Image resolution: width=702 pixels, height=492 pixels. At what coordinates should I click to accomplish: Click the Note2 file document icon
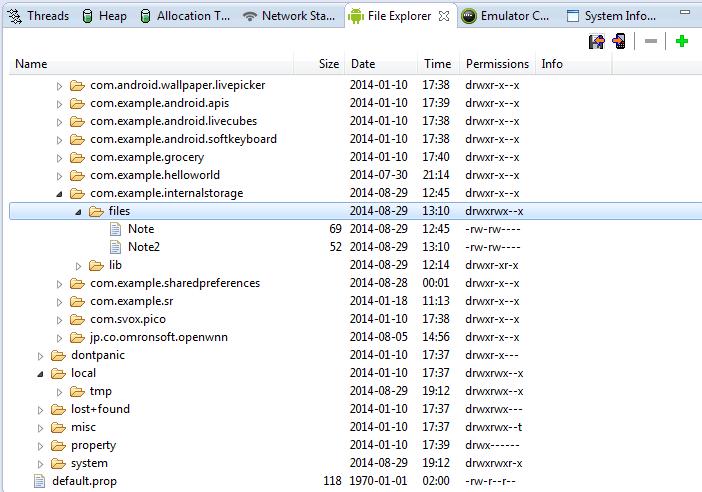tap(116, 247)
